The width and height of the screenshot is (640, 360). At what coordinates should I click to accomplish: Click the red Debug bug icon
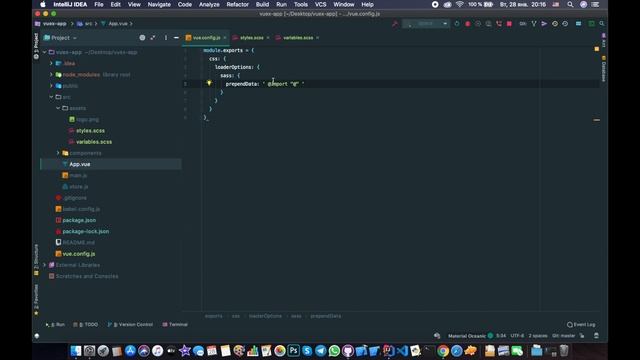(x=468, y=24)
